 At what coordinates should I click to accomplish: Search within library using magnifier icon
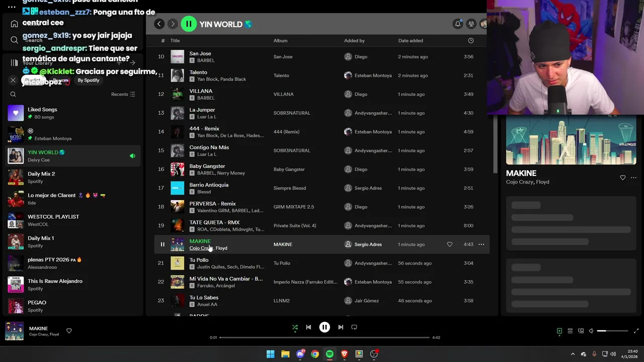click(13, 94)
